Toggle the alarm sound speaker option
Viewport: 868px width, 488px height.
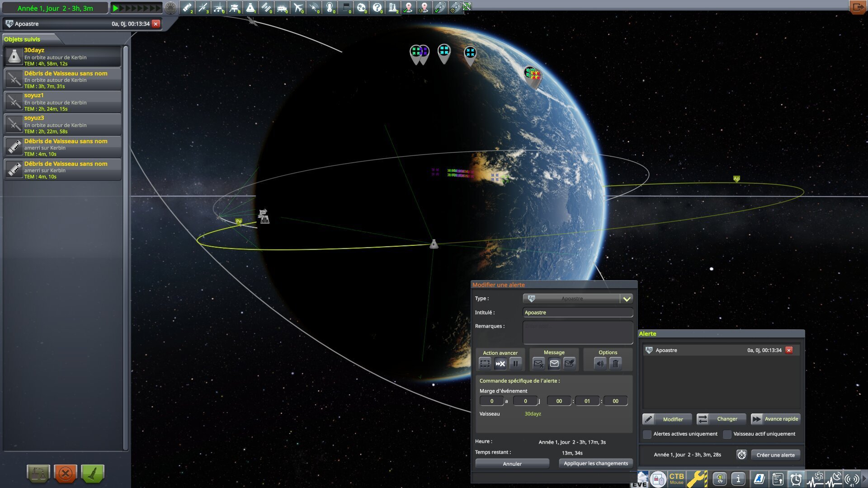click(x=600, y=363)
